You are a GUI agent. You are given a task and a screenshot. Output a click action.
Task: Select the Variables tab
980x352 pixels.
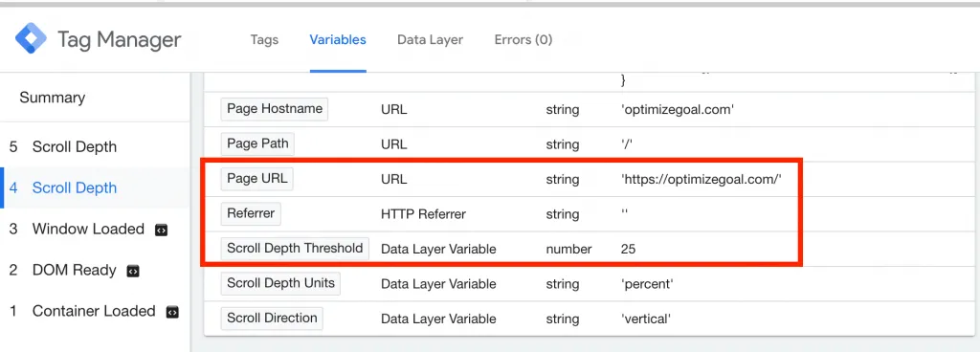(x=338, y=40)
